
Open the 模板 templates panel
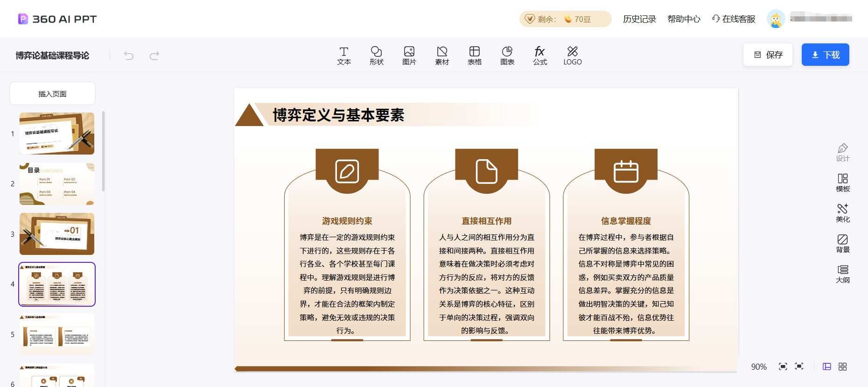point(843,183)
